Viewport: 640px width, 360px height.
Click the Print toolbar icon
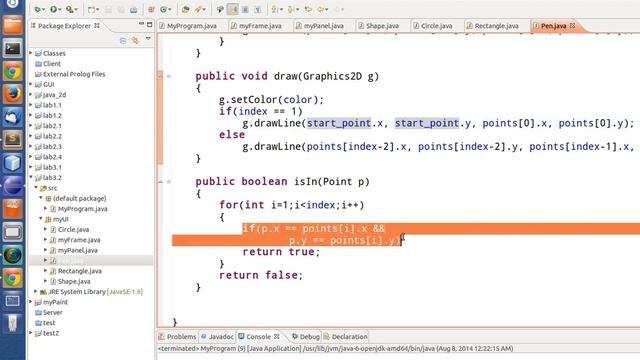pos(133,9)
